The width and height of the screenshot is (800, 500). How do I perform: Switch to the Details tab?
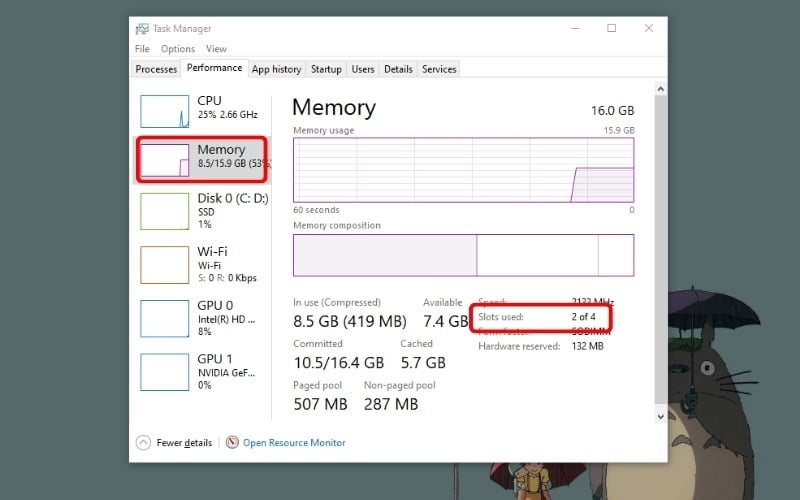(398, 69)
